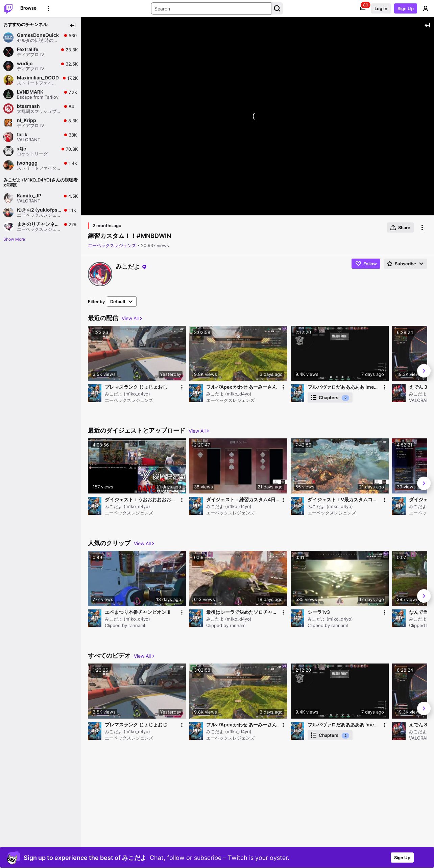Click the Log In button
Viewport: 434px width, 868px height.
pyautogui.click(x=381, y=8)
